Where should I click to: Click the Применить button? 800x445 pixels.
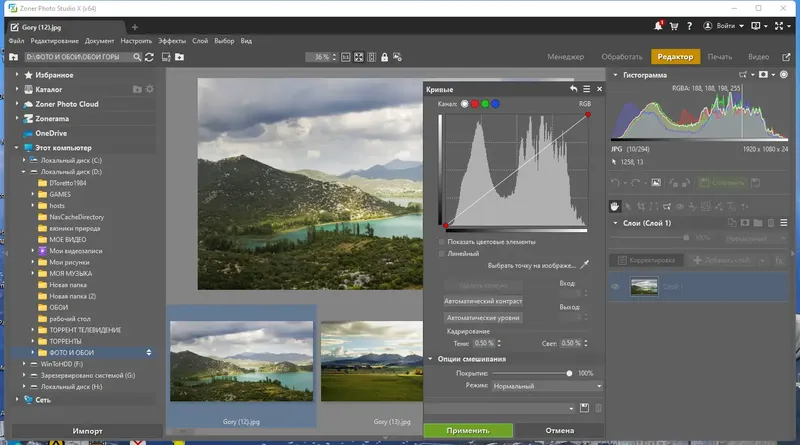(x=468, y=431)
